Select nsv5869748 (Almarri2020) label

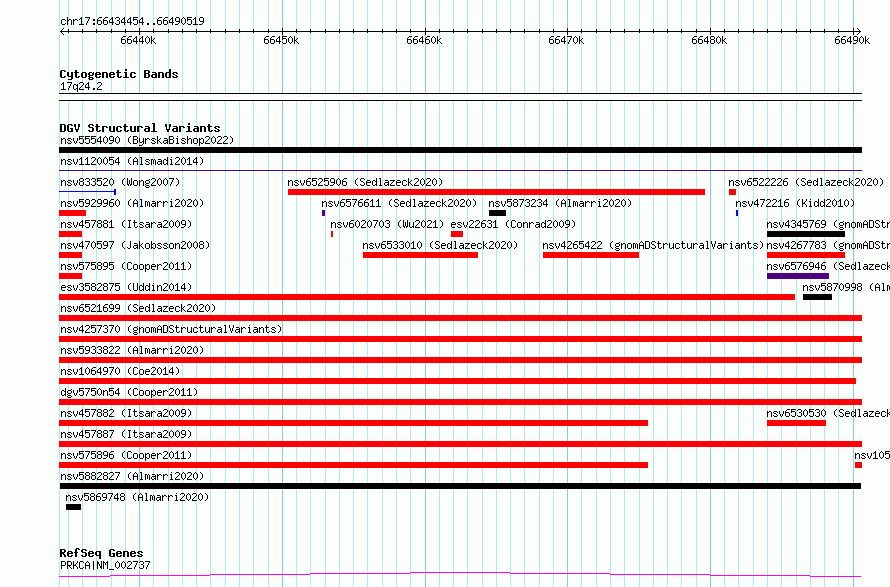tap(137, 497)
